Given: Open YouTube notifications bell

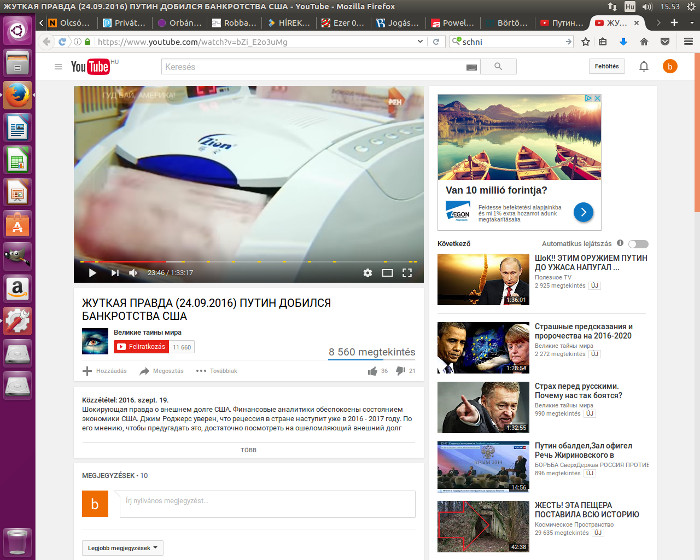Looking at the screenshot, I should (x=644, y=67).
